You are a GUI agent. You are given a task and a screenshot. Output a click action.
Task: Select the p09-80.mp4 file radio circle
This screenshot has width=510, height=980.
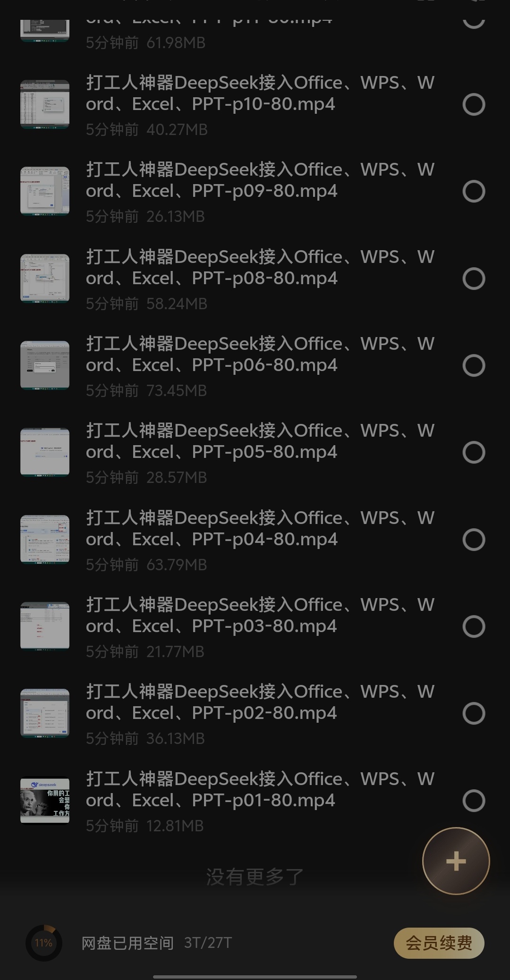(474, 191)
